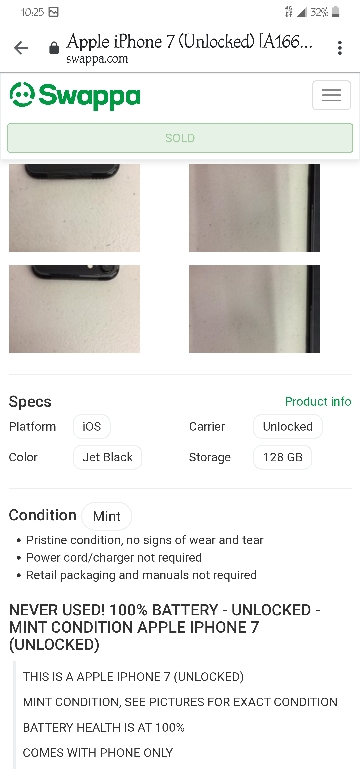Tap the gallery notification icon in status bar
The height and width of the screenshot is (780, 360).
pyautogui.click(x=54, y=12)
